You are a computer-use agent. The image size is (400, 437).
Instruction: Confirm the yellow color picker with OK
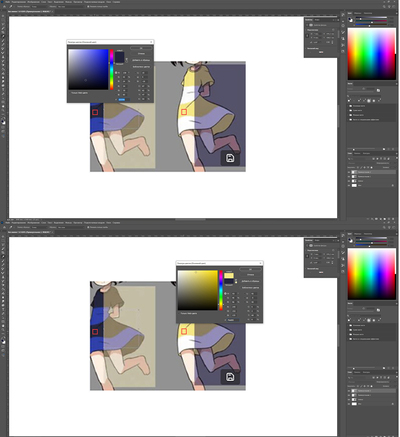[250, 269]
